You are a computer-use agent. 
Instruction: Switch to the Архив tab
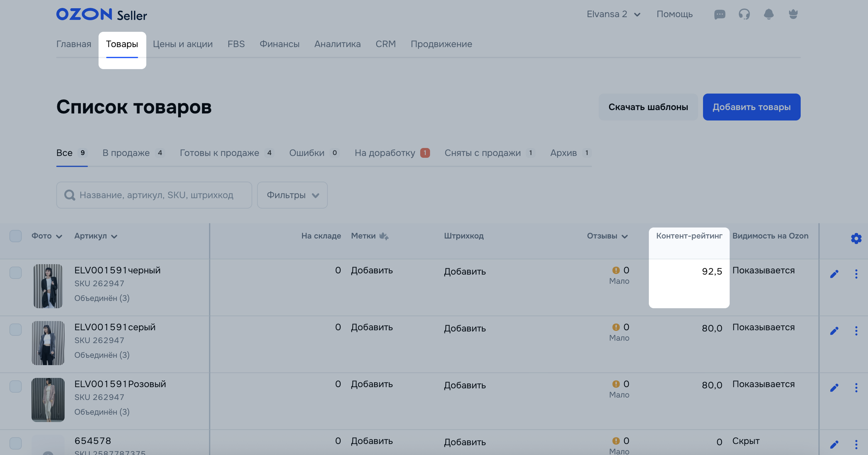point(571,153)
